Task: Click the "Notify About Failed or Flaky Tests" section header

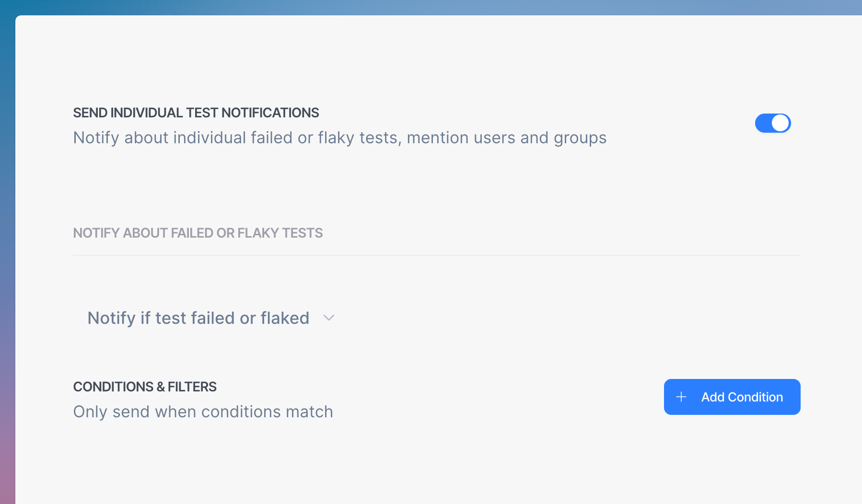Action: 198,233
